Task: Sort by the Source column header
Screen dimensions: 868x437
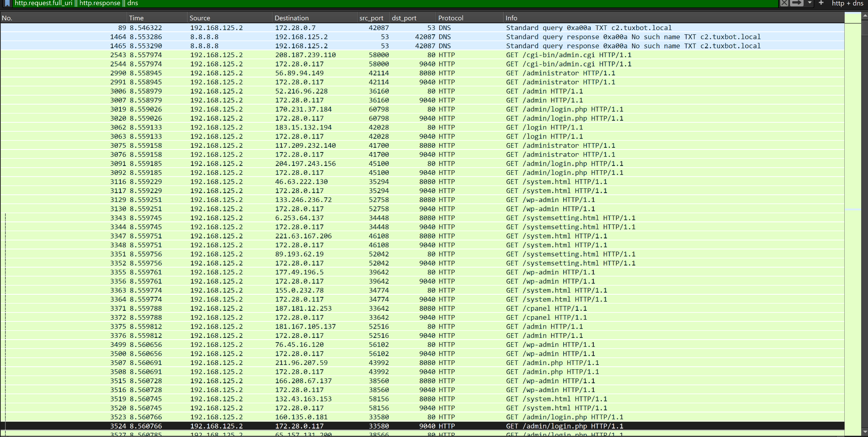Action: [230, 18]
